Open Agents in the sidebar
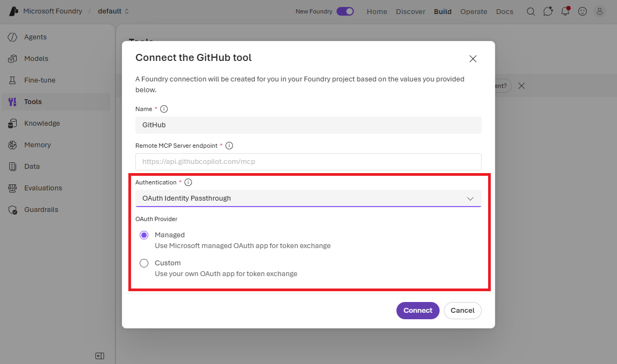The image size is (617, 364). click(x=56, y=37)
